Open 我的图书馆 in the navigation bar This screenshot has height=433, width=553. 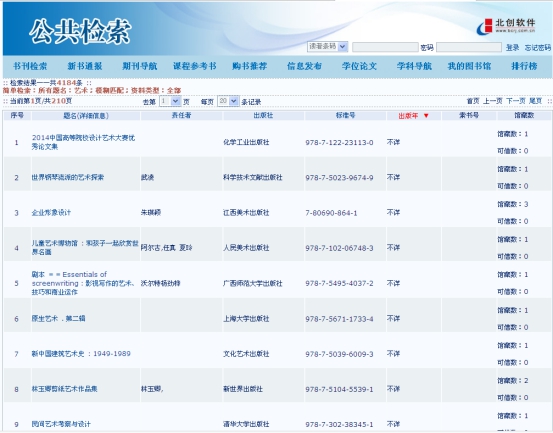click(469, 66)
